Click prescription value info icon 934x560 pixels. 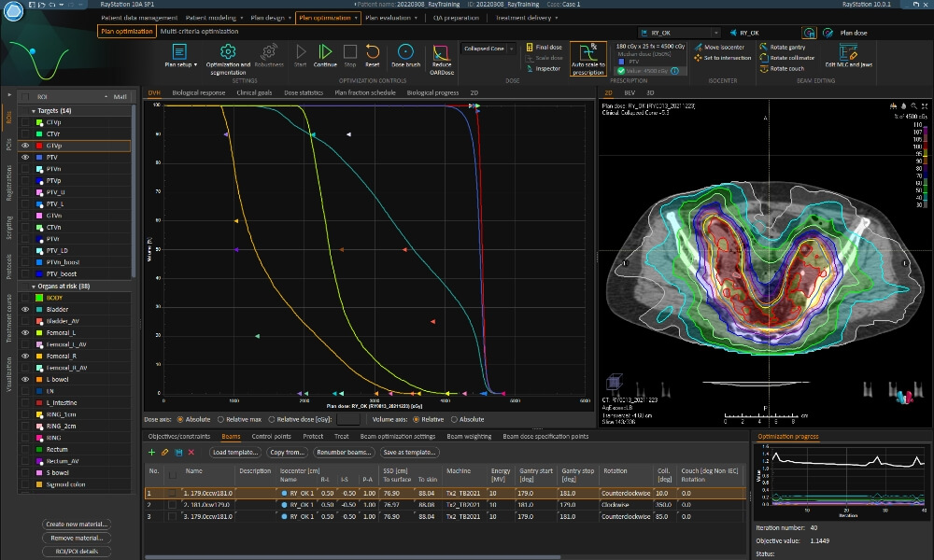click(x=675, y=71)
